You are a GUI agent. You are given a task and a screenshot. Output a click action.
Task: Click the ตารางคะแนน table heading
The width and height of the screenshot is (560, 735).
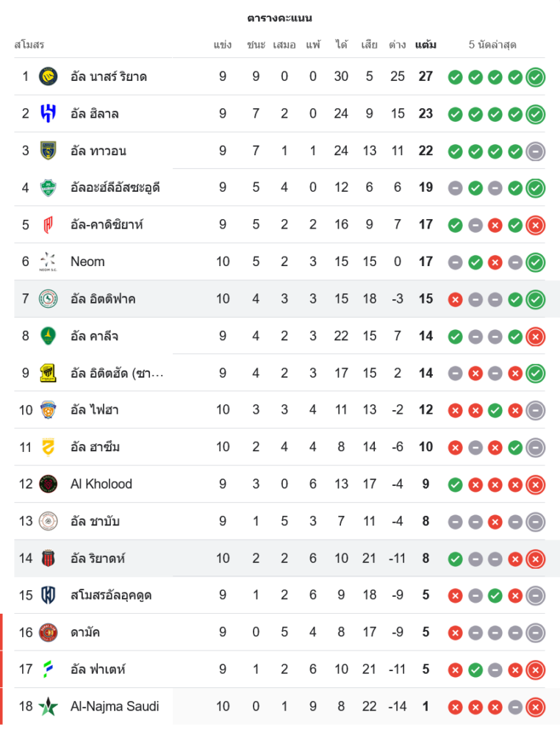click(279, 18)
